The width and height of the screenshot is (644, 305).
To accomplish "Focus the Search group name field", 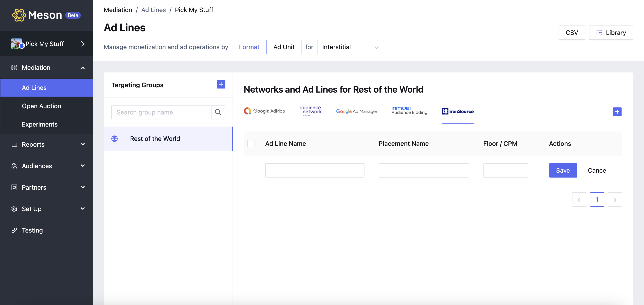I will point(161,112).
